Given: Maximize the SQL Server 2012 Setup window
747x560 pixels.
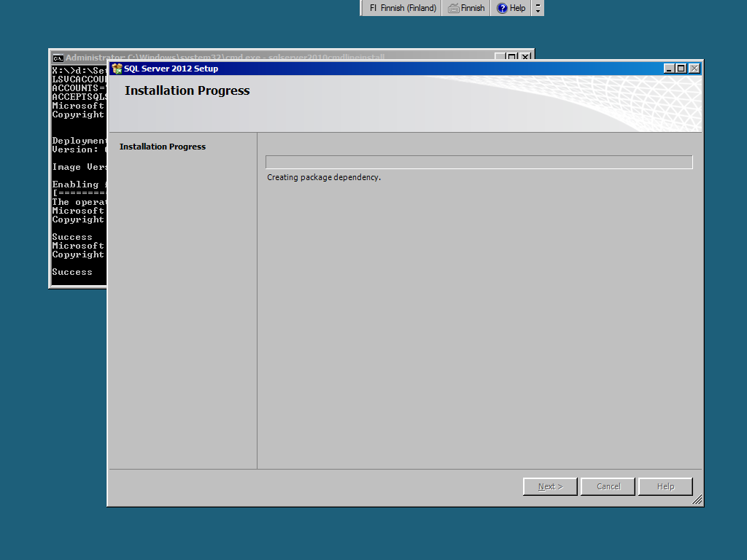Looking at the screenshot, I should point(681,69).
